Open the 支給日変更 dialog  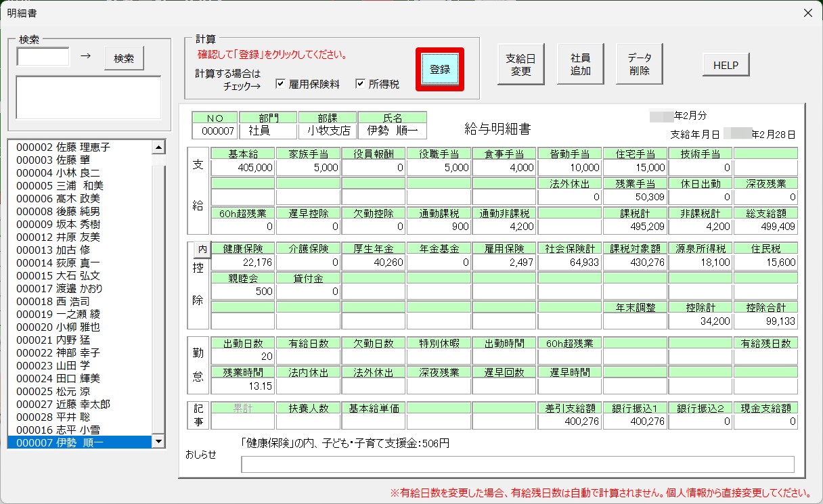[520, 64]
